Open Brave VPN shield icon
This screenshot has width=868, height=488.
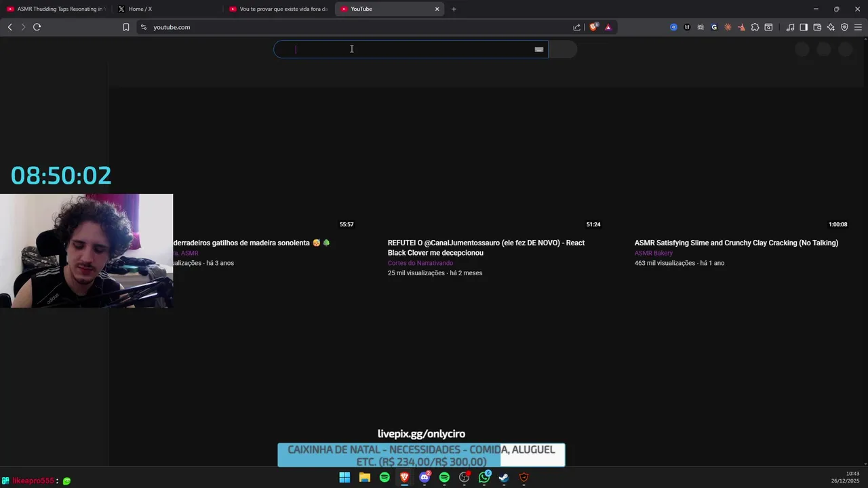(844, 27)
